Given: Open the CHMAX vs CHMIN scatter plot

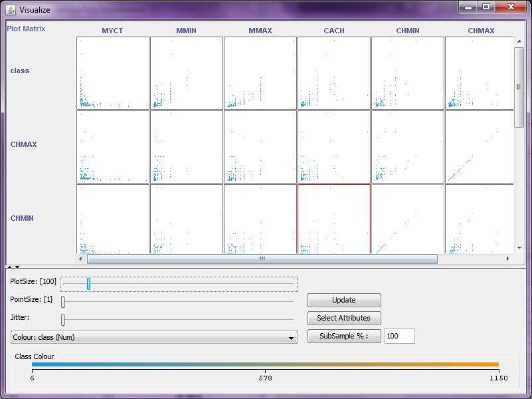Looking at the screenshot, I should click(408, 147).
